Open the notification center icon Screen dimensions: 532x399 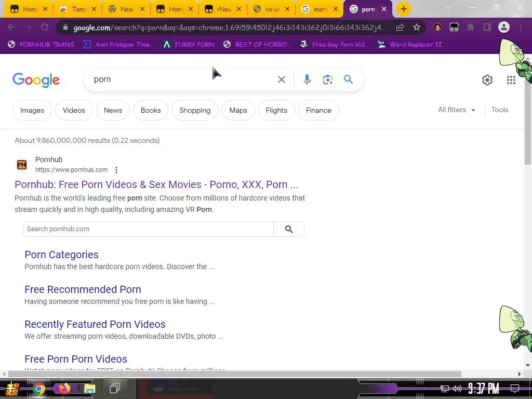coord(515,389)
